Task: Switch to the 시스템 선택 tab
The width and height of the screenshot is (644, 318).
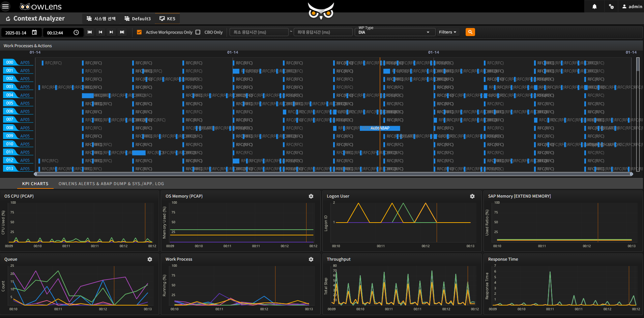Action: (101, 19)
